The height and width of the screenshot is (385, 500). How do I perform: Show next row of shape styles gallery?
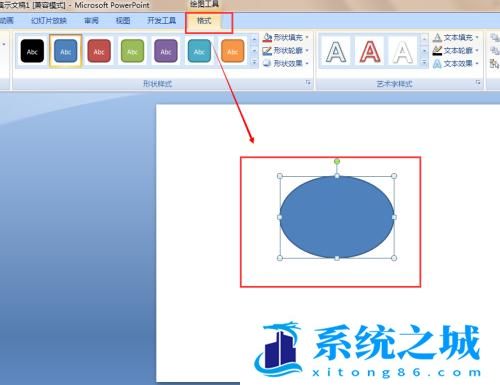tap(254, 51)
